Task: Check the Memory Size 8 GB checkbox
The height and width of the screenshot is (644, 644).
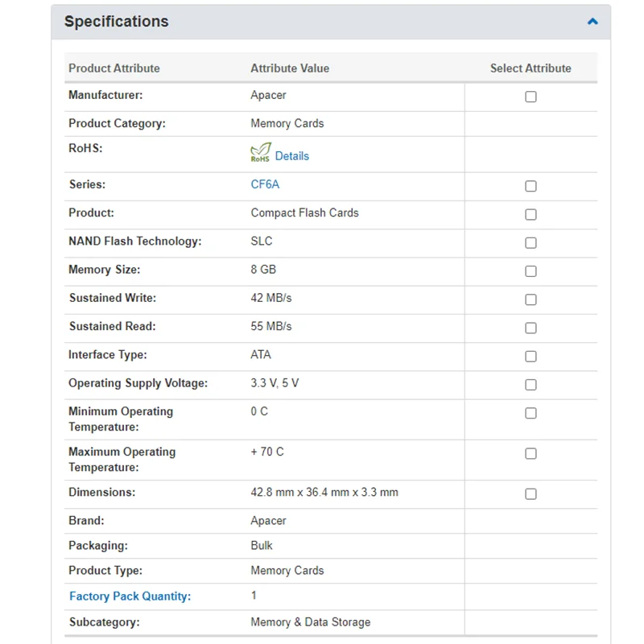Action: (x=530, y=271)
